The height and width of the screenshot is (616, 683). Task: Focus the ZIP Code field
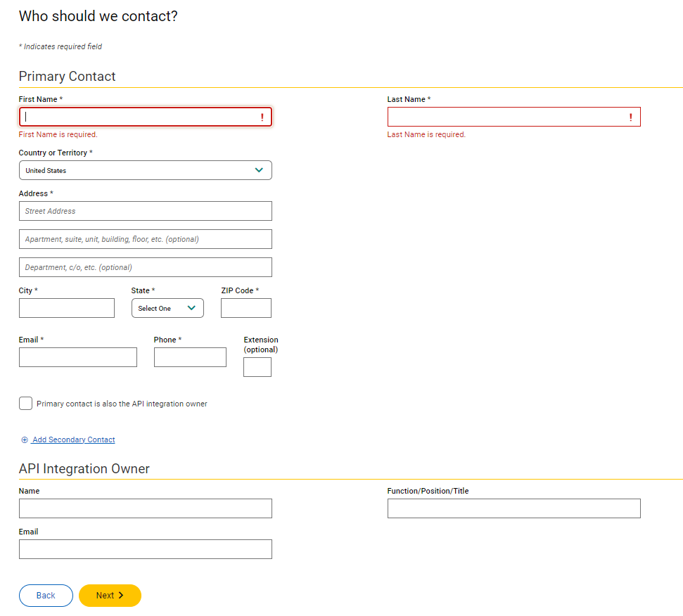click(245, 308)
